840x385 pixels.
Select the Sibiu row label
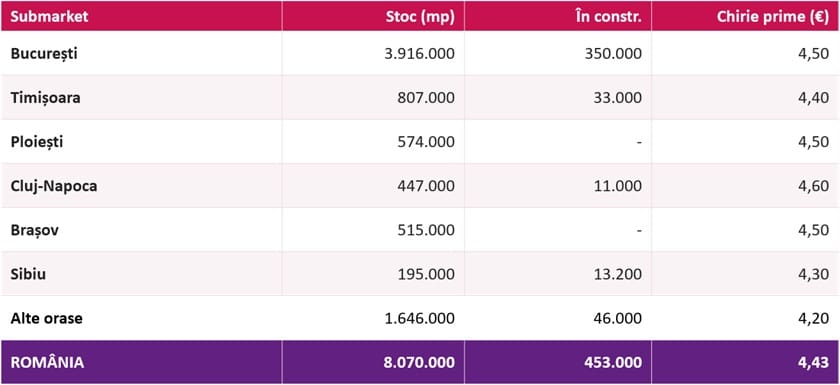[28, 274]
